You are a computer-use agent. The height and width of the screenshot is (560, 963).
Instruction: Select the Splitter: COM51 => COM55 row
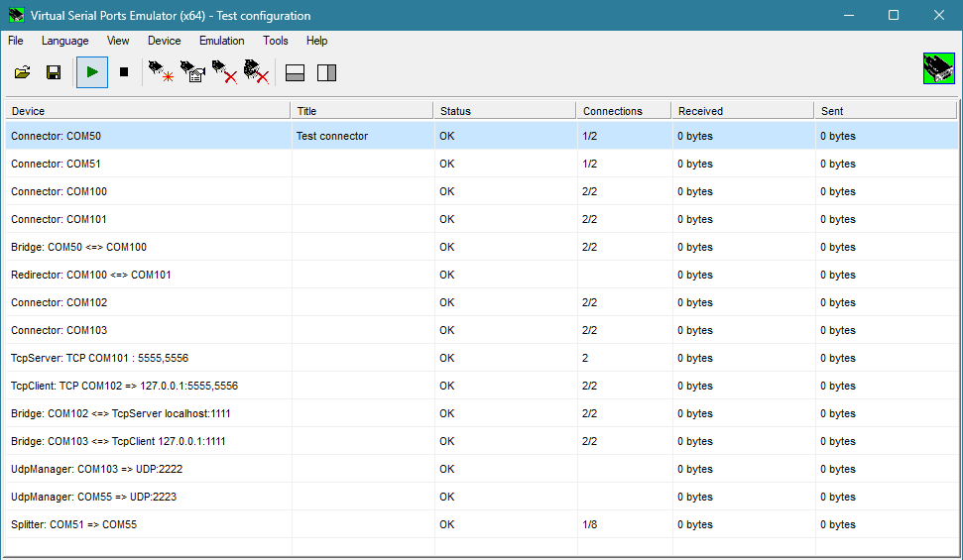click(x=73, y=524)
